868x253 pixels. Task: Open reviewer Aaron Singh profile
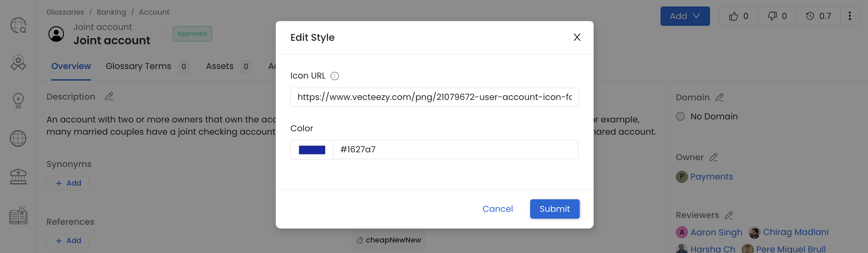click(716, 233)
